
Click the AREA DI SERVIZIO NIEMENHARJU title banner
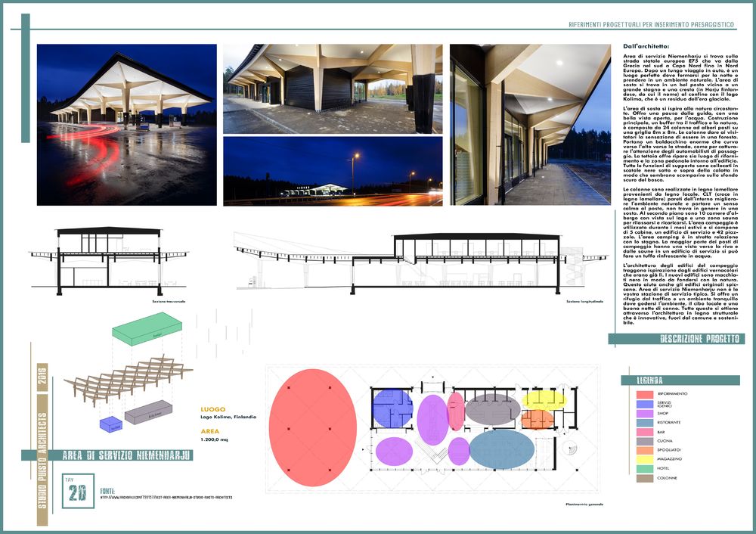click(127, 455)
